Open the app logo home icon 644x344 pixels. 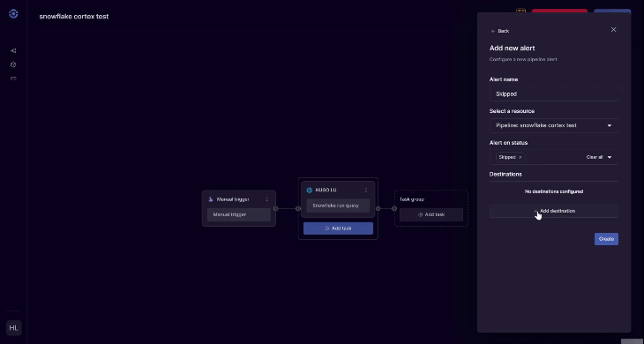pos(13,14)
